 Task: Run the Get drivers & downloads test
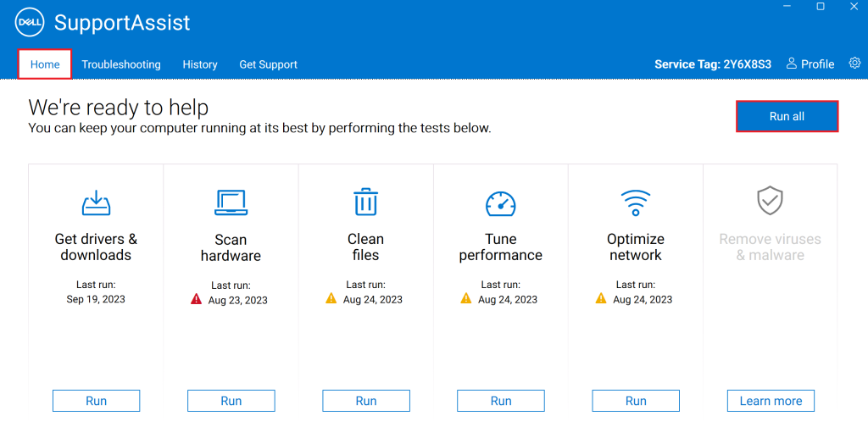tap(97, 401)
